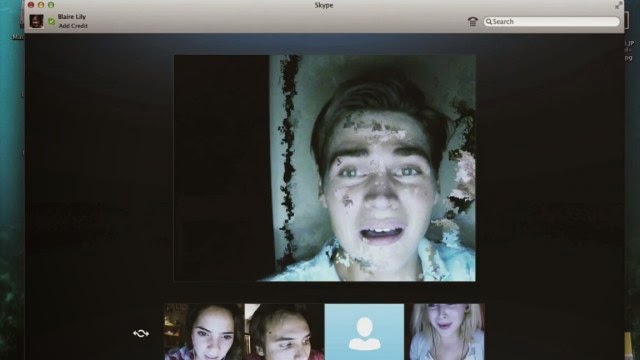640x360 pixels.
Task: Select the desktop item behind the left edge
Action: click(x=18, y=37)
